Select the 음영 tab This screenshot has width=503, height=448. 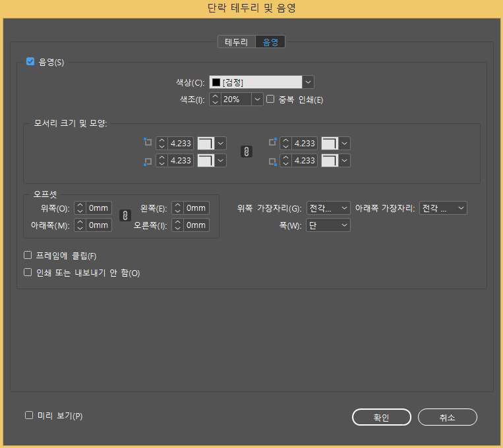[270, 42]
